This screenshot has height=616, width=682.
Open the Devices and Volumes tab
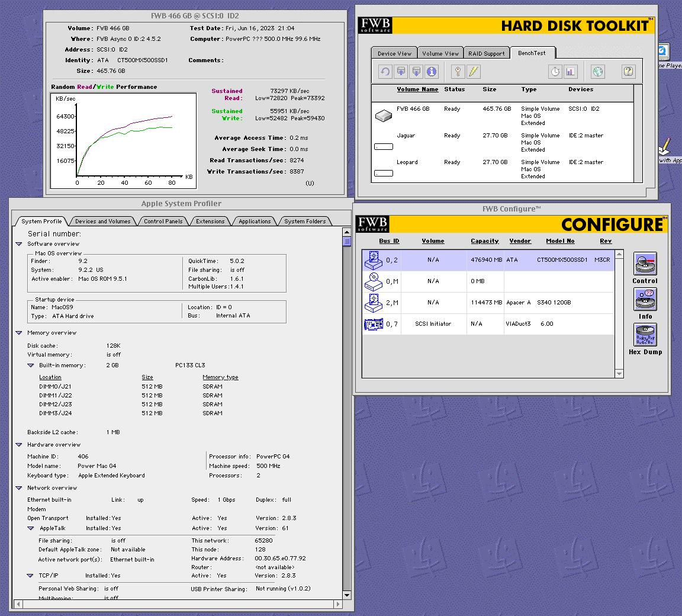tap(102, 221)
